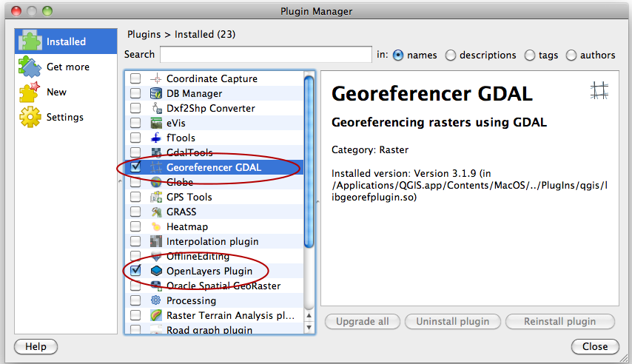Enable the Processing plugin checkbox
632x364 pixels.
135,300
